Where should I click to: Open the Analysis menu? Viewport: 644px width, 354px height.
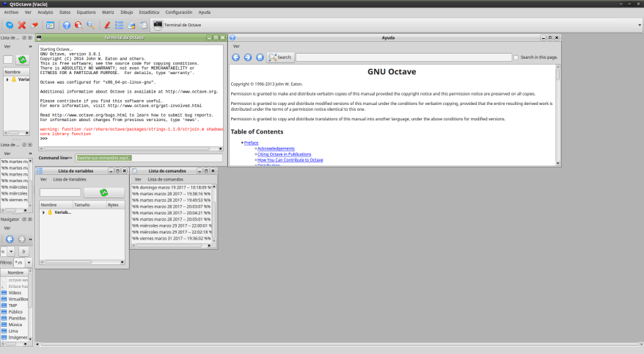45,12
